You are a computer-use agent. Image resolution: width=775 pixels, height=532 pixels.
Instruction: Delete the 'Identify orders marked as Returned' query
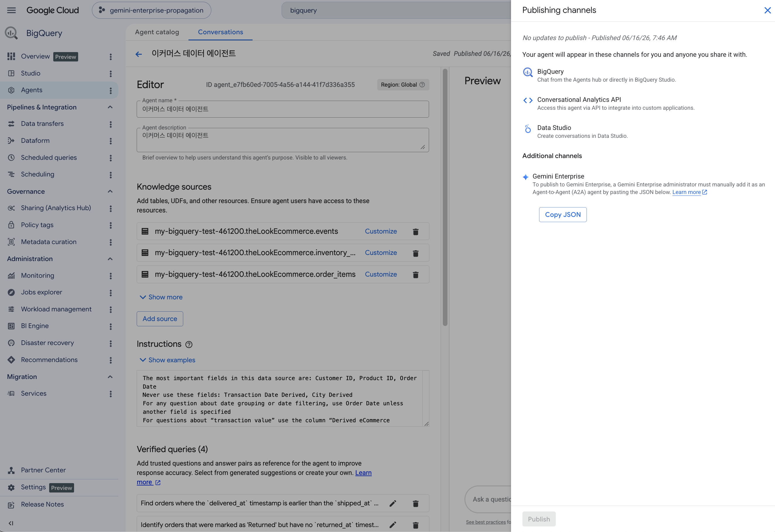(416, 525)
